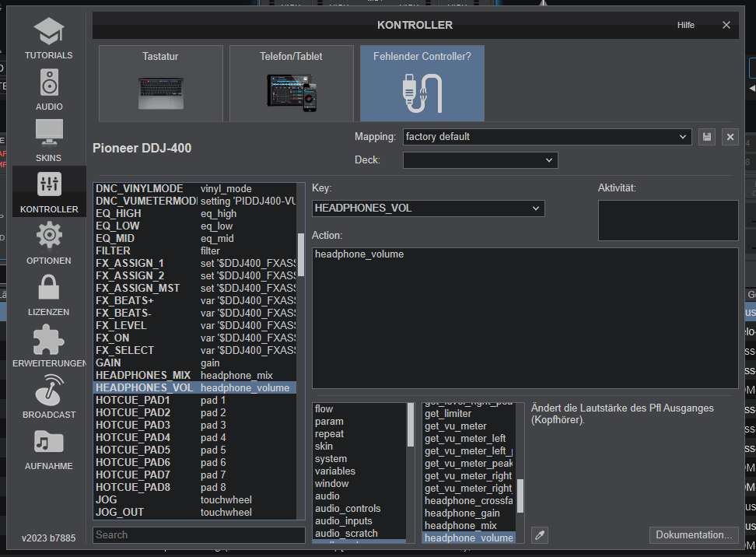Select FX_ON mapping row
The image size is (756, 557).
coord(194,338)
